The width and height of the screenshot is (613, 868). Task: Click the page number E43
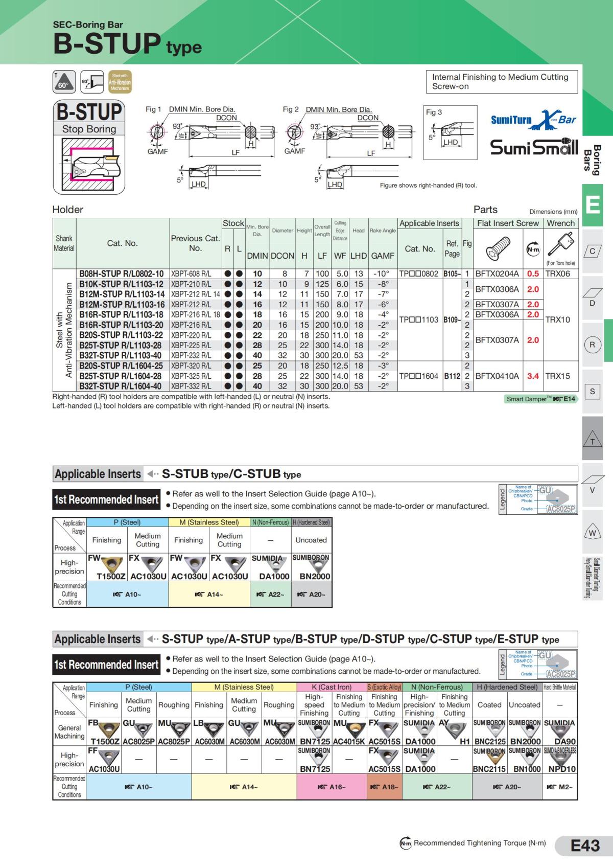coord(585,846)
